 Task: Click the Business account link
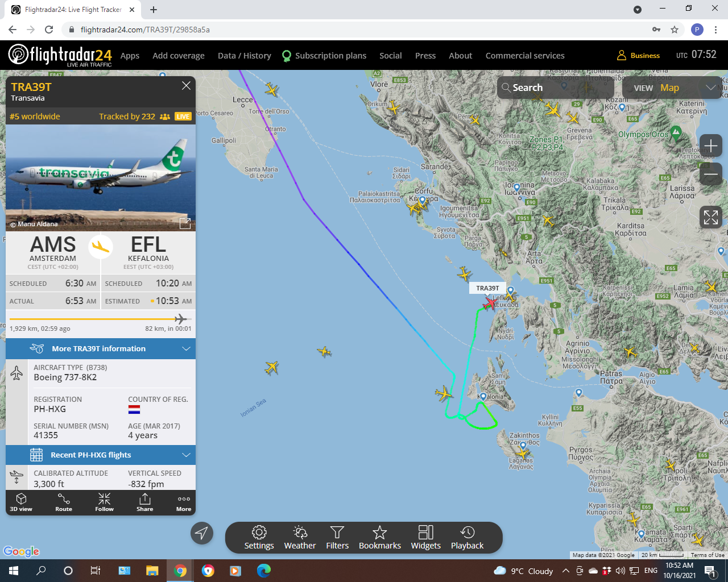(x=638, y=56)
